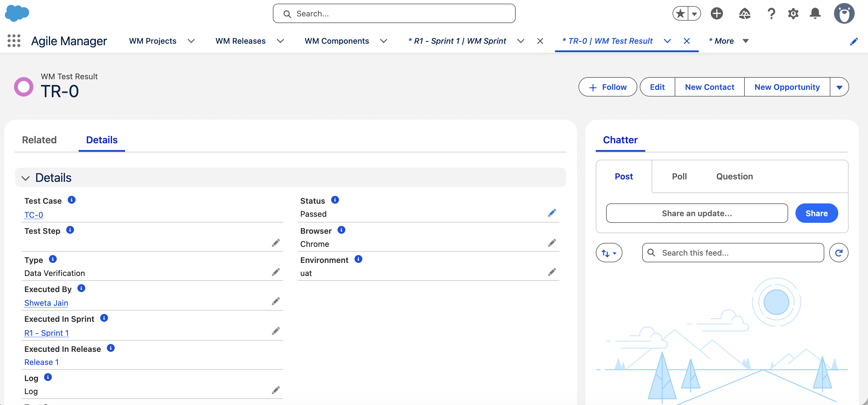Select the Details tab
This screenshot has width=868, height=405.
tap(102, 140)
